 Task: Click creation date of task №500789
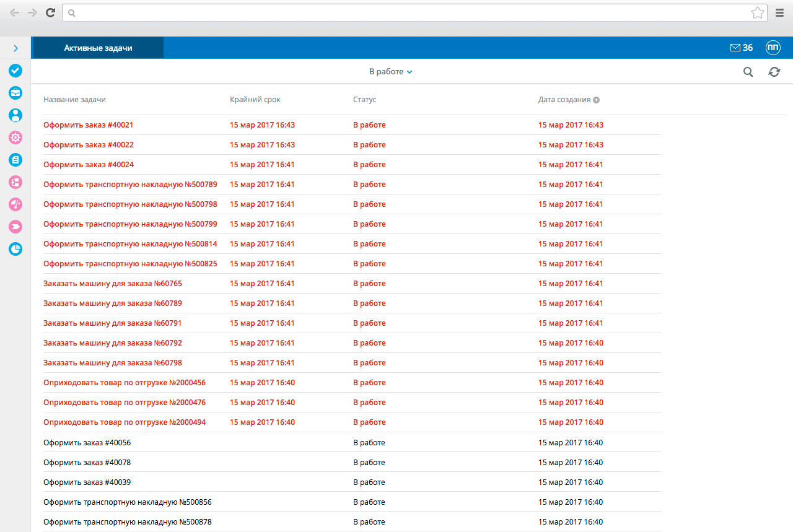coord(571,185)
